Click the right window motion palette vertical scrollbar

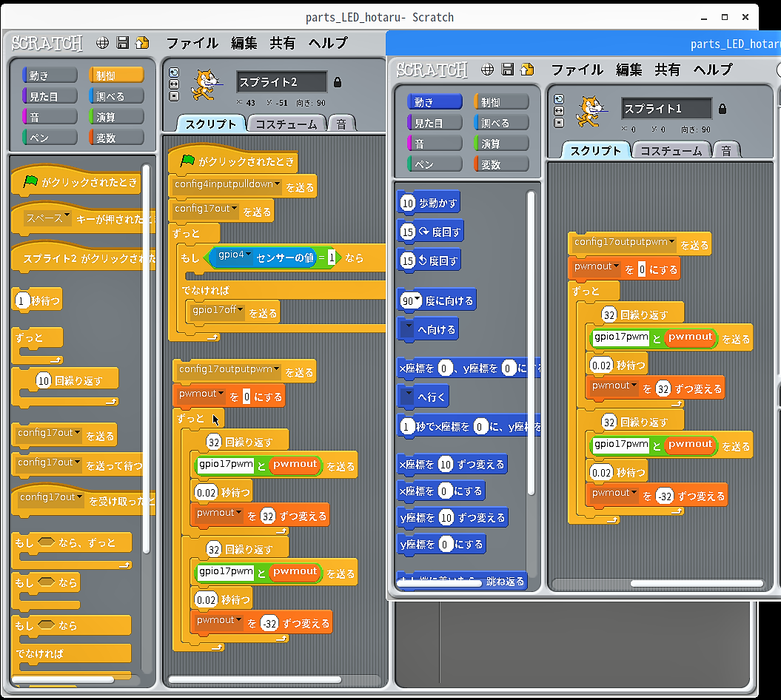pyautogui.click(x=531, y=343)
